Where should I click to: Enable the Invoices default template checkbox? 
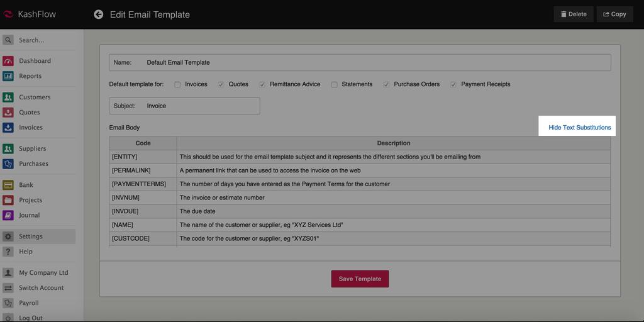click(177, 84)
